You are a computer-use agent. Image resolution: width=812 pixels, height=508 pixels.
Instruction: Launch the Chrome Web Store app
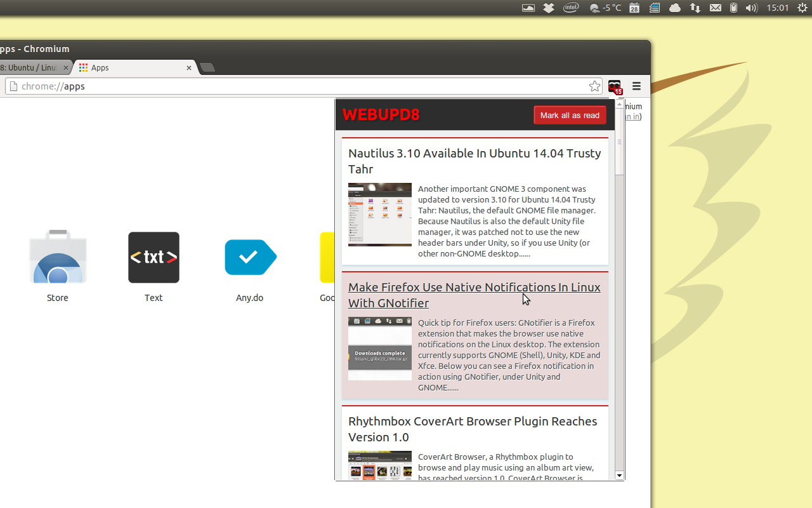[x=58, y=257]
